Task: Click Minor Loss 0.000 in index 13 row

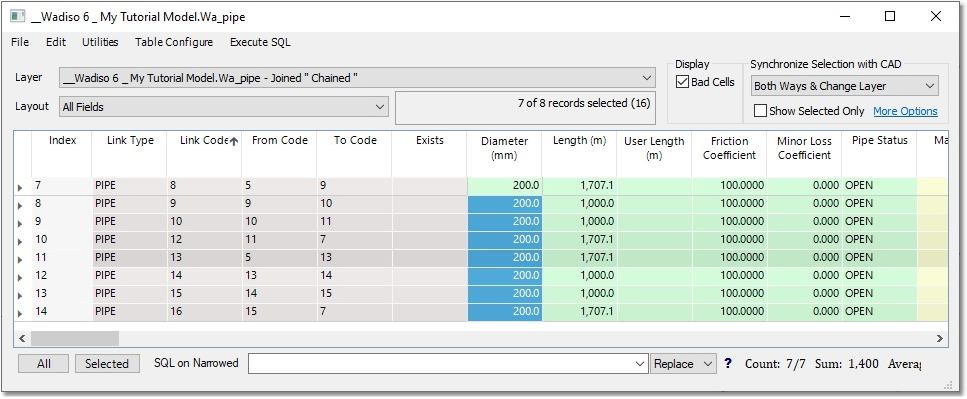Action: point(805,294)
